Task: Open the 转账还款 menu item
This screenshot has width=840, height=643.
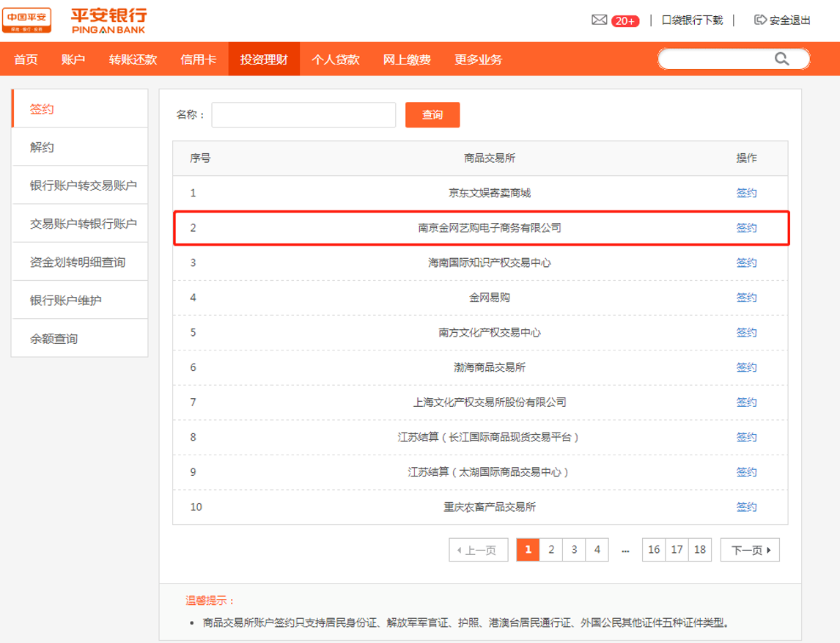Action: (x=133, y=59)
